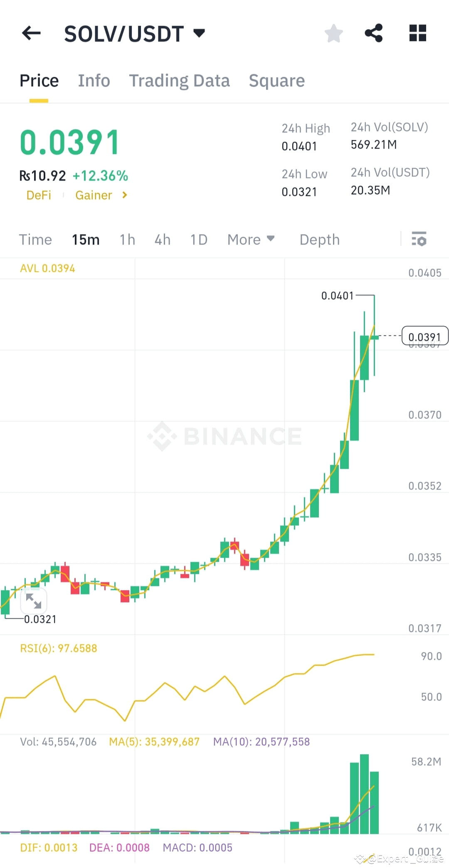This screenshot has width=449, height=868.
Task: Favorite SOLV/USDT using the star icon
Action: click(x=333, y=33)
